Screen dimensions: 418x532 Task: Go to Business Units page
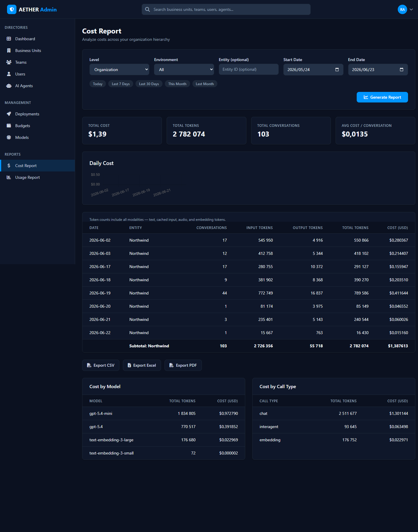pos(38,50)
